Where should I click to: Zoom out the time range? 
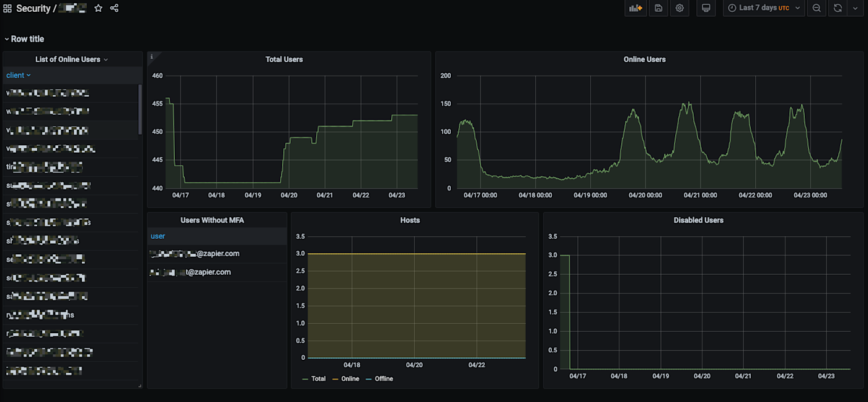point(817,8)
